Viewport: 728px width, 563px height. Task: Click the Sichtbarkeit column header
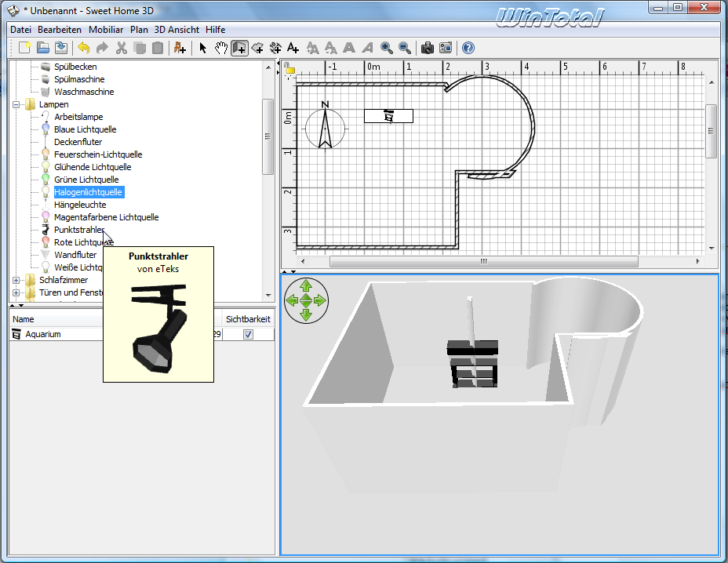point(248,319)
